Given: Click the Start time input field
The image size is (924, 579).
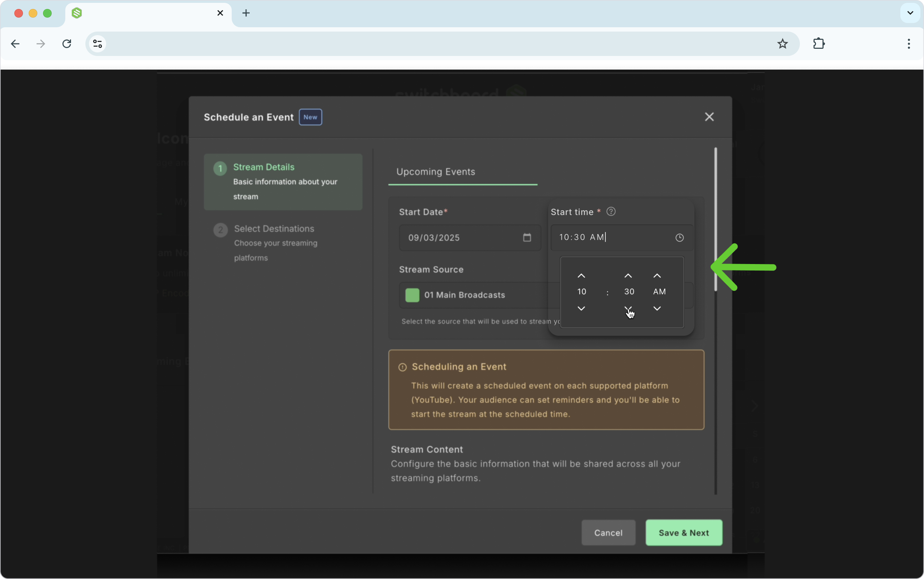Looking at the screenshot, I should [x=622, y=237].
